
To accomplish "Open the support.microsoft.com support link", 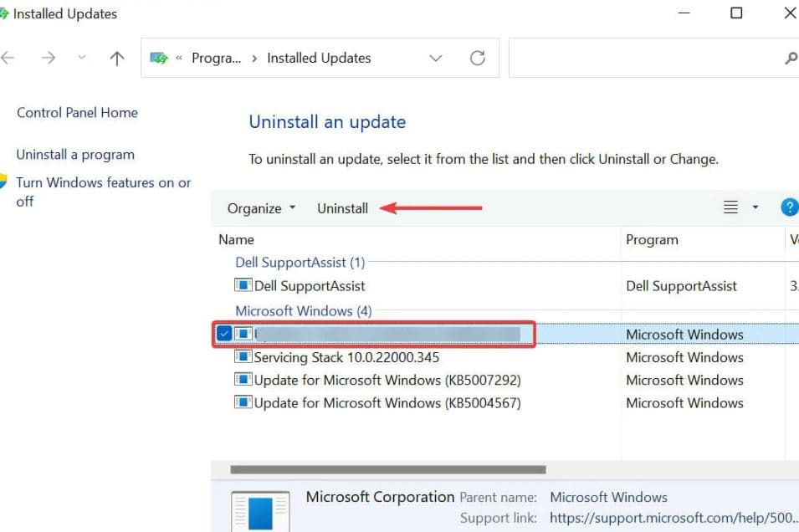I will click(674, 518).
